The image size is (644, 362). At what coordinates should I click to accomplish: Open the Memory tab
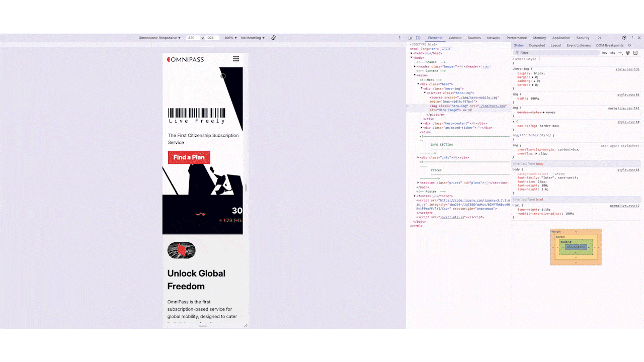tap(539, 38)
